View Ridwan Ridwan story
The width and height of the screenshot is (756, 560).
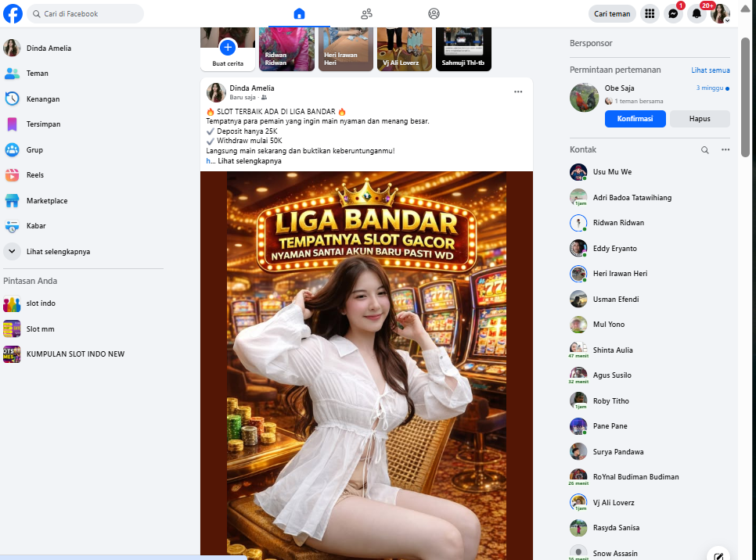tap(287, 49)
